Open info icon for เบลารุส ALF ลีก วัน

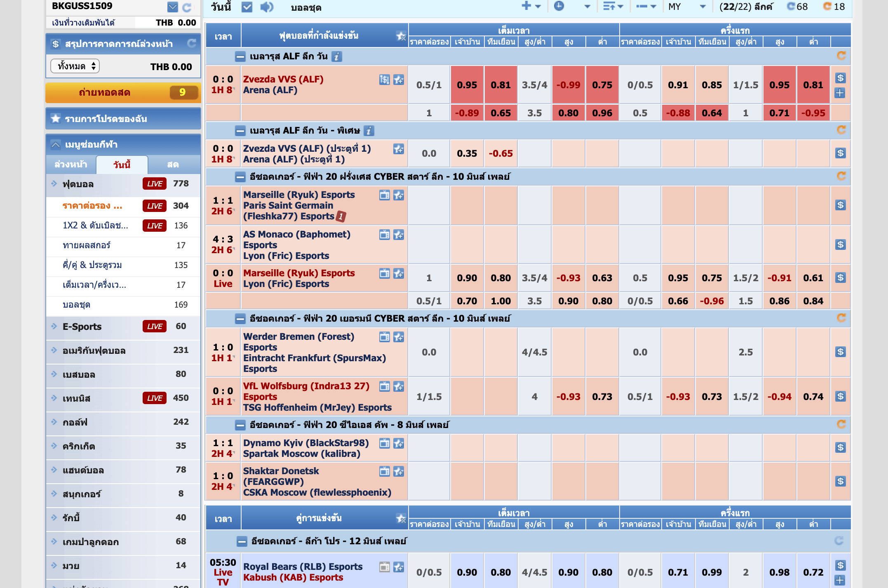pyautogui.click(x=337, y=56)
